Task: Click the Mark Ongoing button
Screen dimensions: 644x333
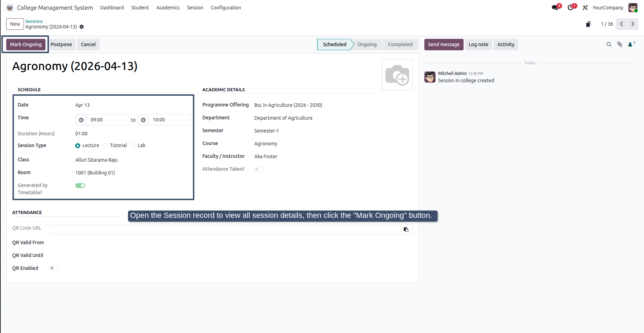Action: pos(26,44)
